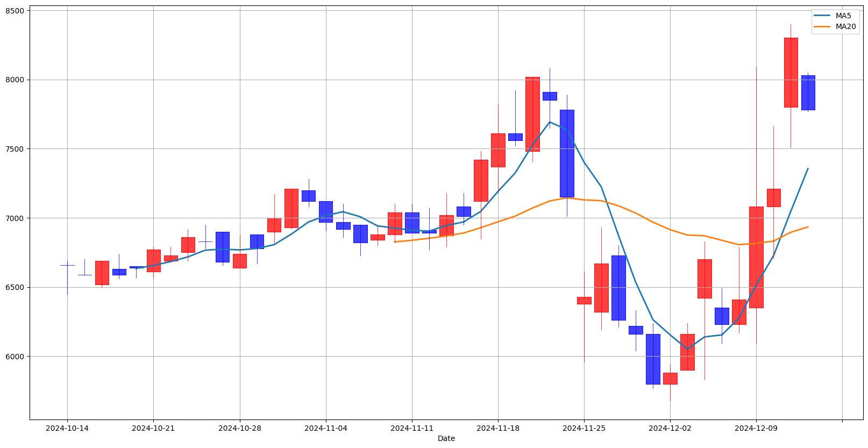This screenshot has width=868, height=448.
Task: Click the 7000 price axis label
Action: (x=16, y=218)
